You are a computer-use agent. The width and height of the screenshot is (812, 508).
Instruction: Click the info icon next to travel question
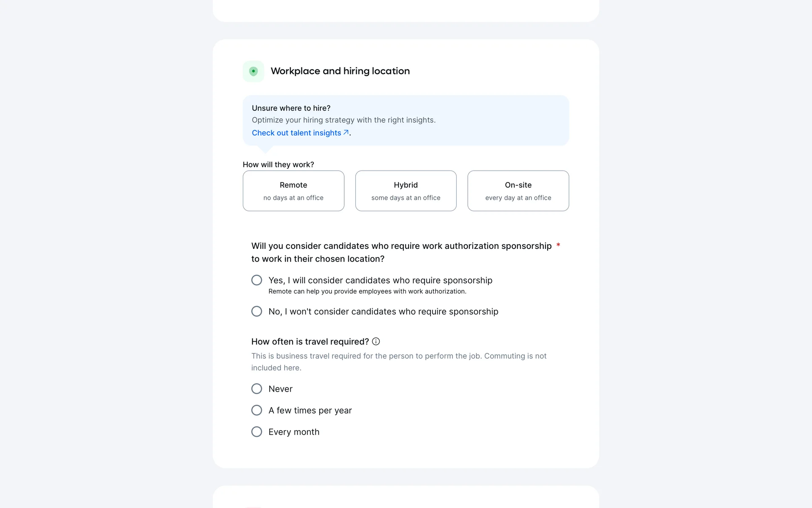(x=376, y=342)
